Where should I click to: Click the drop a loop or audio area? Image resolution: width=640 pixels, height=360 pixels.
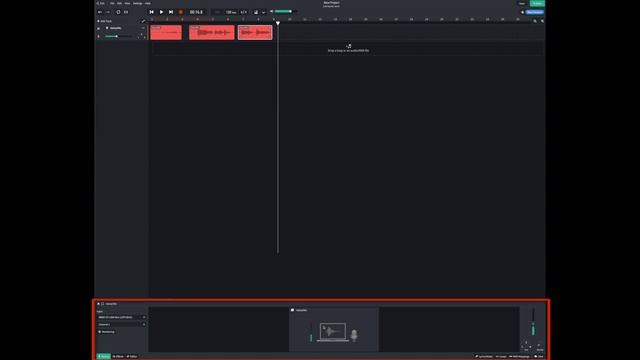[x=348, y=48]
